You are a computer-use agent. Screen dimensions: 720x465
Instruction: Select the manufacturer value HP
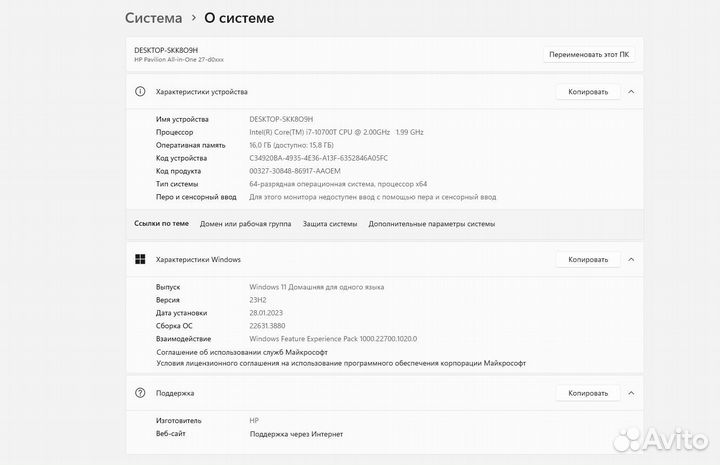coord(254,420)
